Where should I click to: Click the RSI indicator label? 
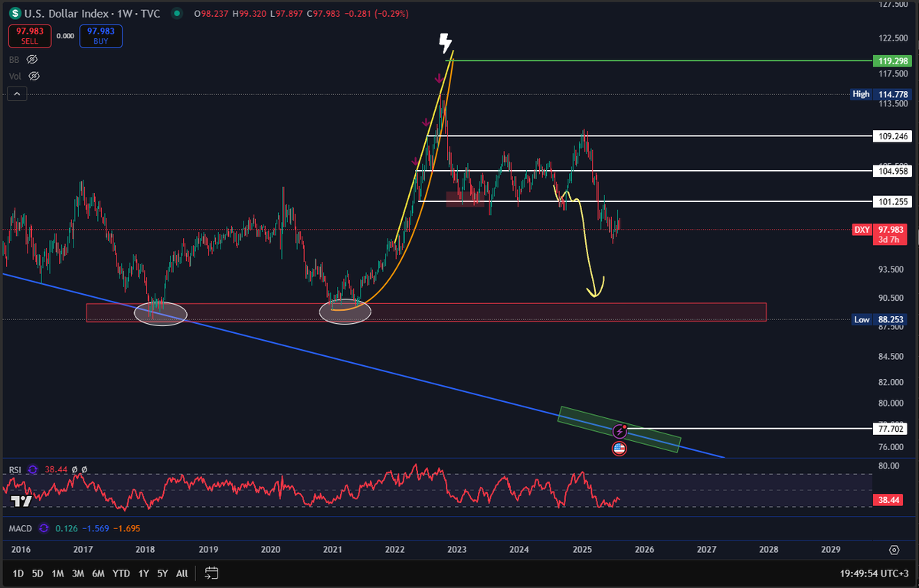click(15, 469)
